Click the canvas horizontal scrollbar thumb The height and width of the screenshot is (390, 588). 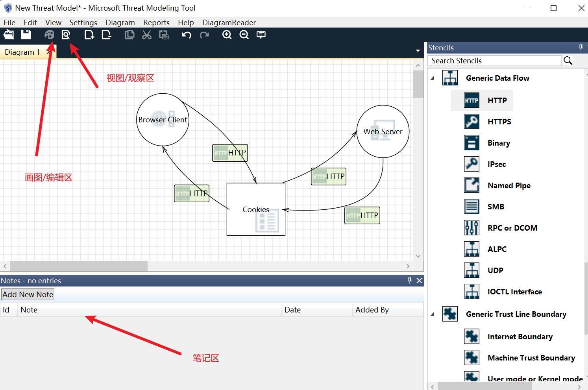pos(79,266)
